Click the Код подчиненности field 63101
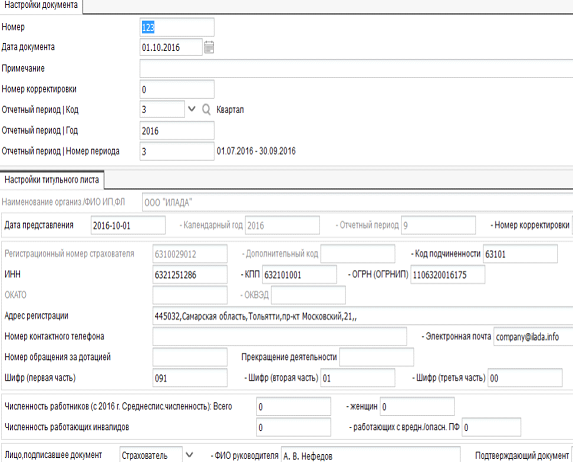The image size is (573, 463). tap(520, 254)
